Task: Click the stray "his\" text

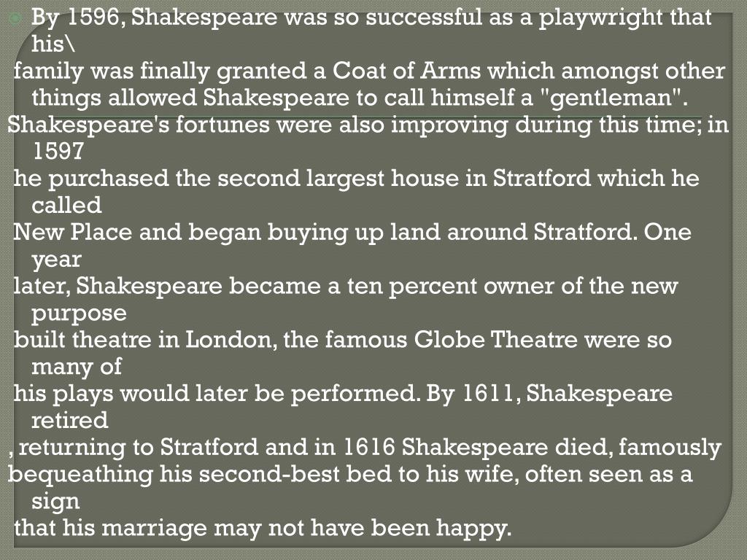Action: click(53, 44)
